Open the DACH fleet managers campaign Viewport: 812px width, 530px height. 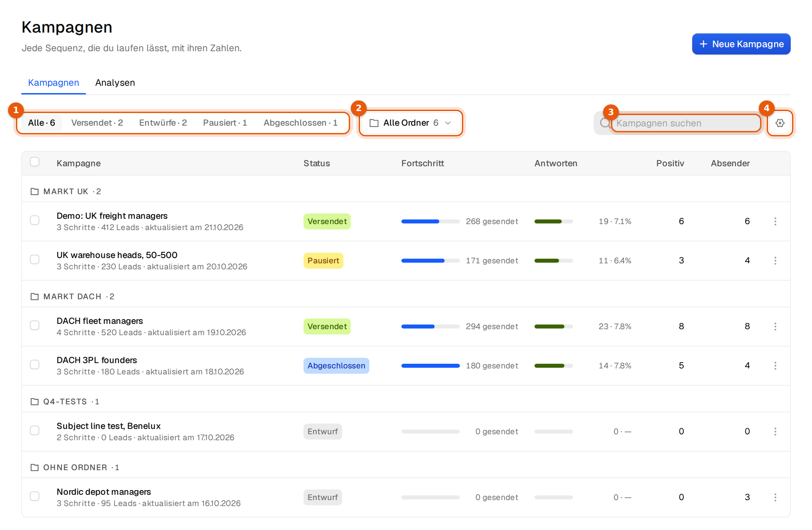click(100, 321)
